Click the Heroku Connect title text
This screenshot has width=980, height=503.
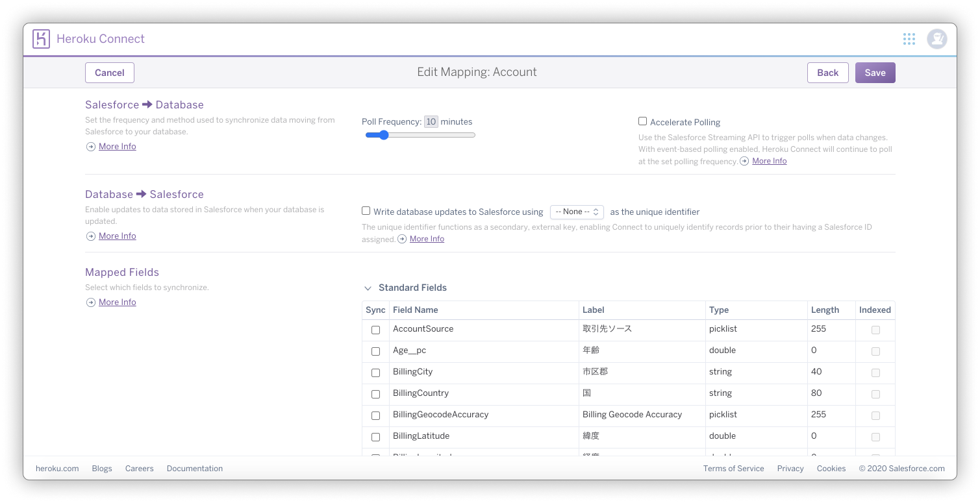pyautogui.click(x=101, y=39)
